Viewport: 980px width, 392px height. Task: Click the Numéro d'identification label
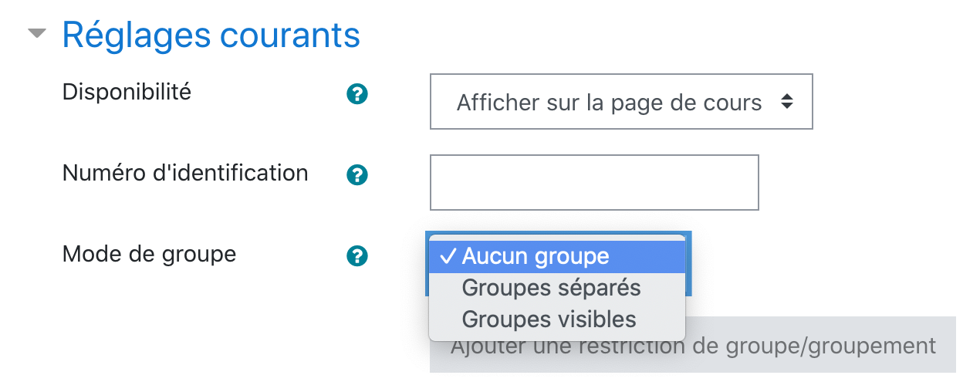tap(185, 173)
